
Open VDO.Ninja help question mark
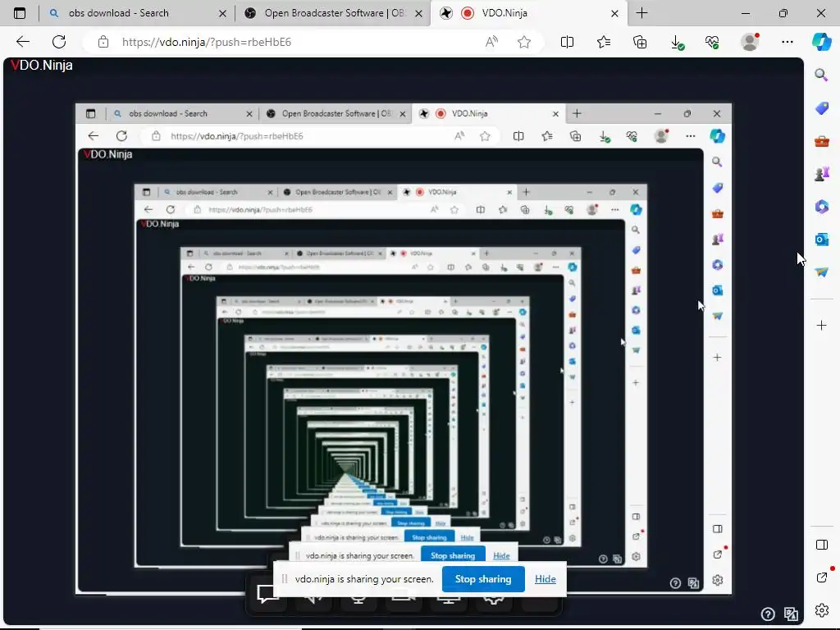click(768, 614)
